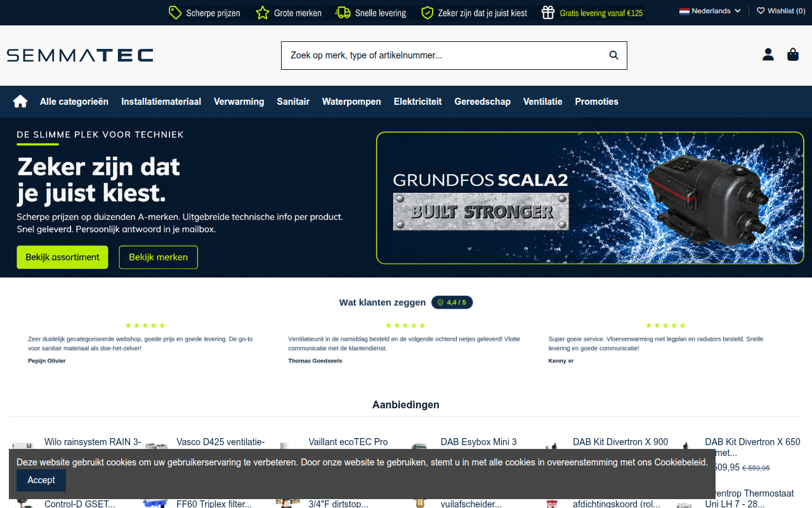Viewport: 812px width, 508px height.
Task: Expand the Nederlands language dropdown
Action: coord(710,11)
